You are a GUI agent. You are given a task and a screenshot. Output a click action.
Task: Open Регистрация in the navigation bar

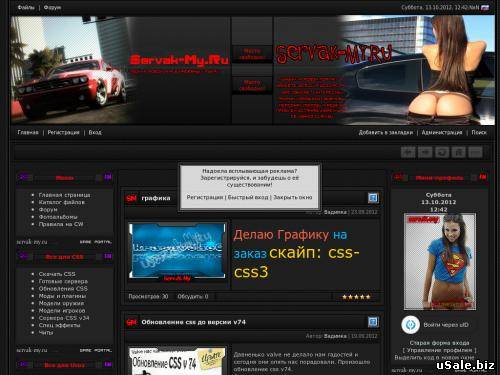coord(63,132)
